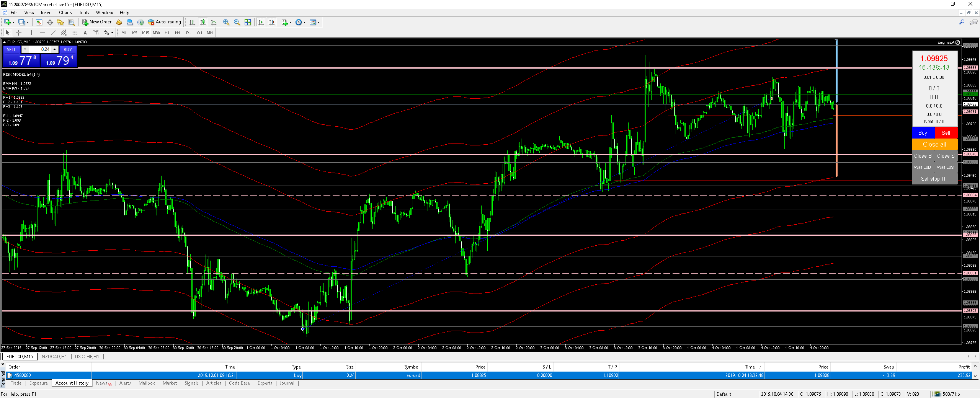This screenshot has height=398, width=980.
Task: Increase lot size with up arrow
Action: click(x=55, y=49)
